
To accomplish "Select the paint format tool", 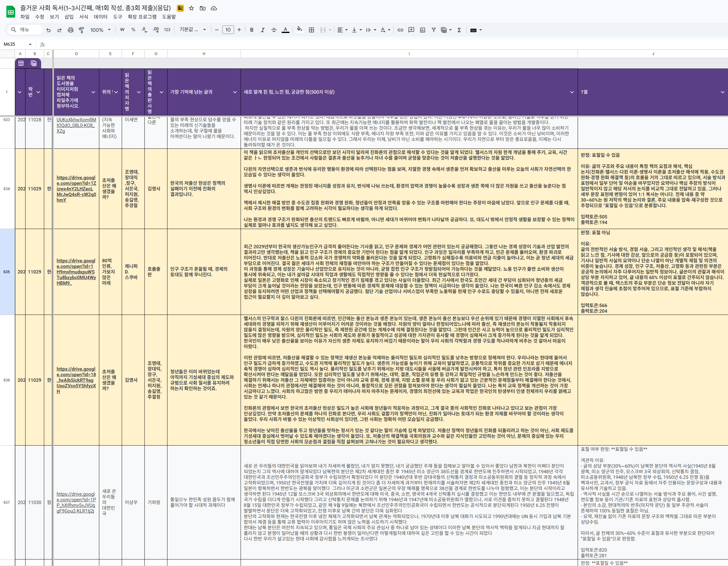I will coord(81,30).
